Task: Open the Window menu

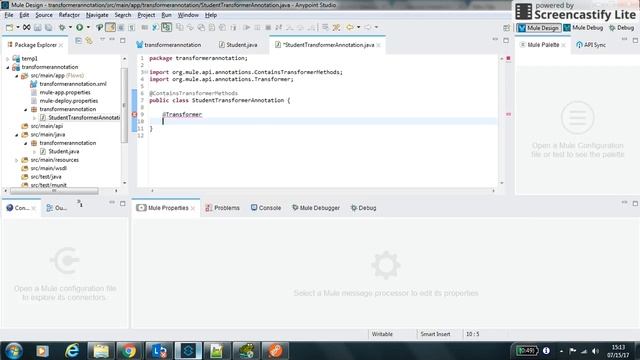Action: tap(188, 15)
